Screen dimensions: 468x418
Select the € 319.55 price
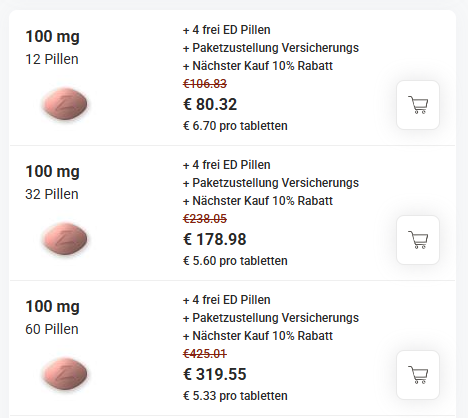(x=215, y=374)
